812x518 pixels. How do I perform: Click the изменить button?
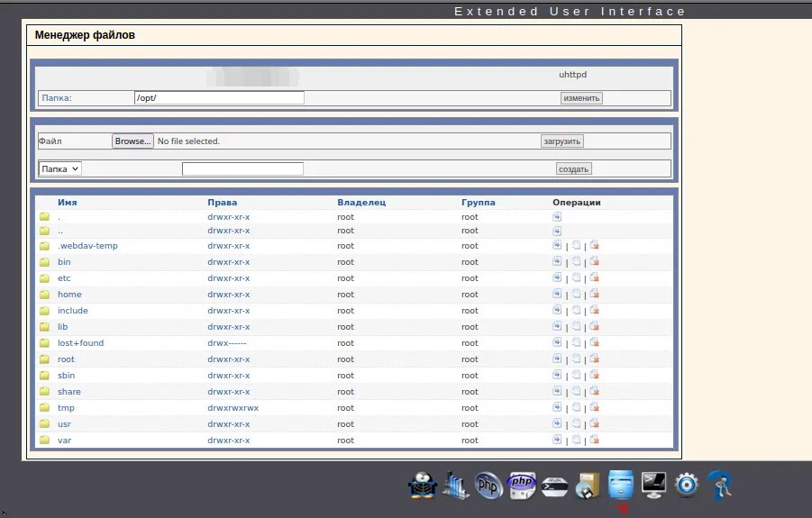581,98
